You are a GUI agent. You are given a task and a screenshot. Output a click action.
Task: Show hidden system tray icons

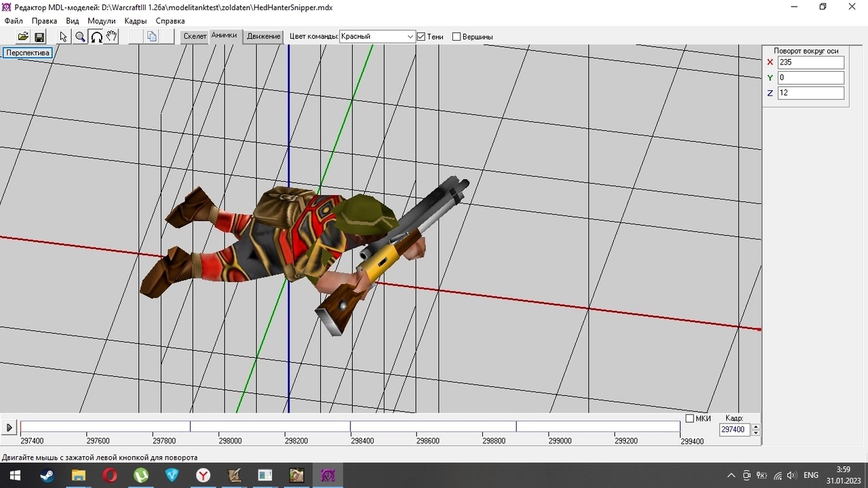pos(731,475)
